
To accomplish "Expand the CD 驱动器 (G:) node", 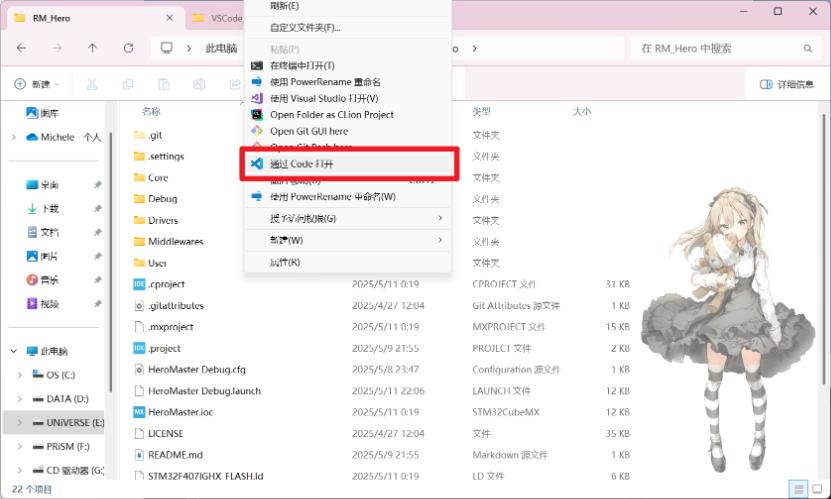I will click(x=20, y=470).
